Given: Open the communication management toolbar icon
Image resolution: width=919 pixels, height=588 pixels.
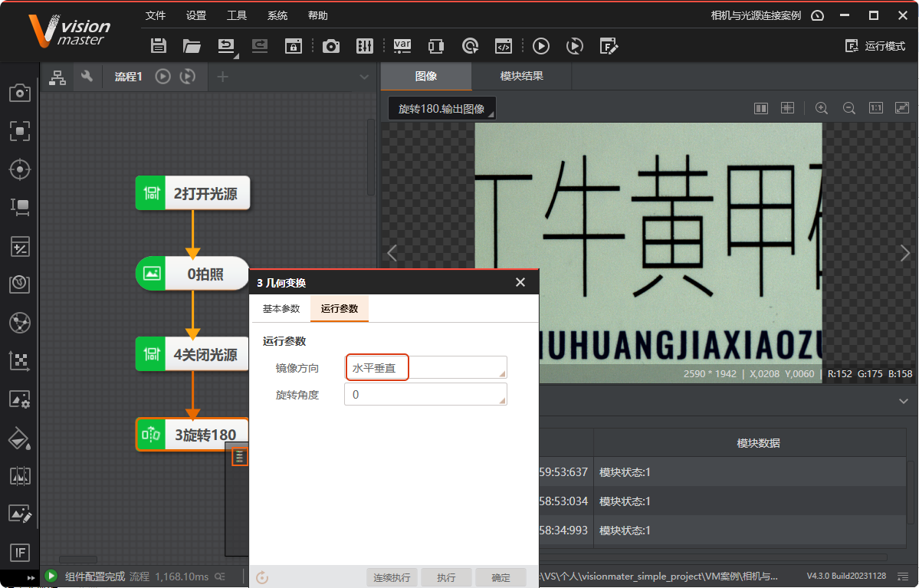Looking at the screenshot, I should [x=436, y=46].
